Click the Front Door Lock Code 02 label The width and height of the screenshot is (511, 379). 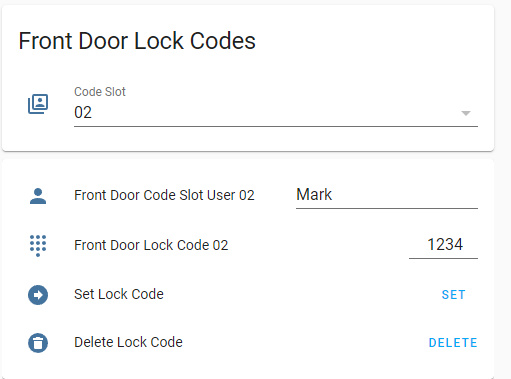click(x=151, y=245)
